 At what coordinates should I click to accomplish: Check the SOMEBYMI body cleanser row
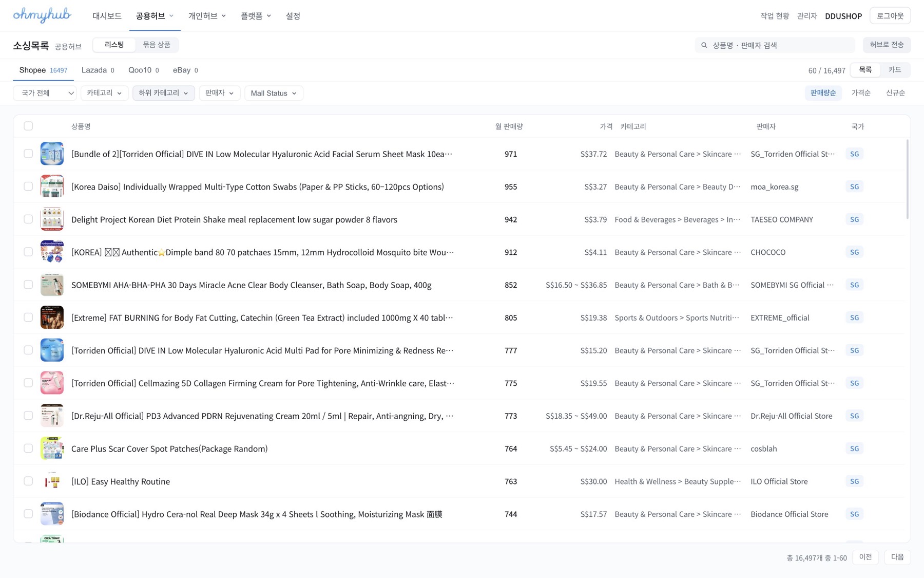[x=28, y=285]
